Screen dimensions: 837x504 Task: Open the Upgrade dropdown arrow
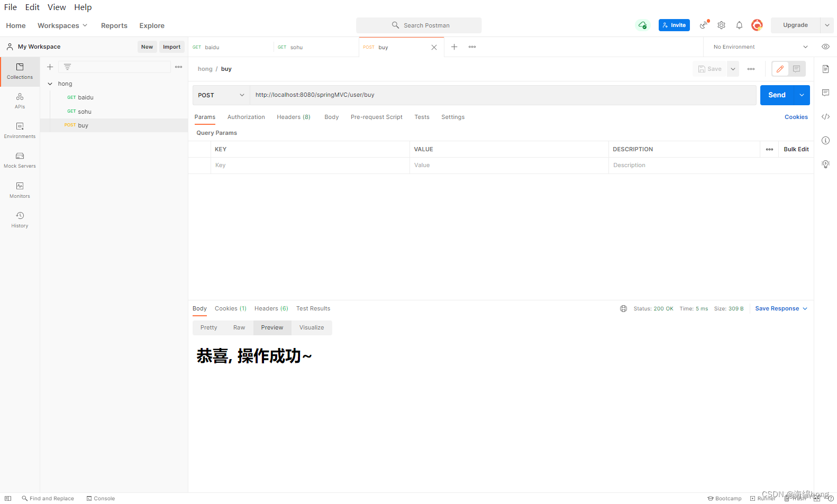pos(827,25)
